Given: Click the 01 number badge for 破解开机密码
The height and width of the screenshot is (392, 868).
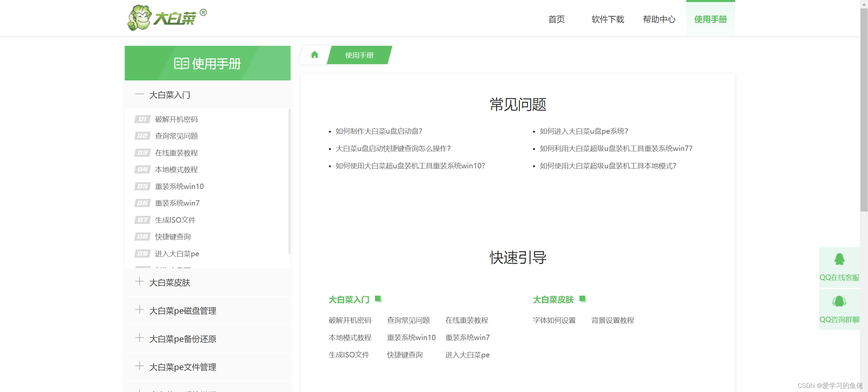Looking at the screenshot, I should pos(142,119).
